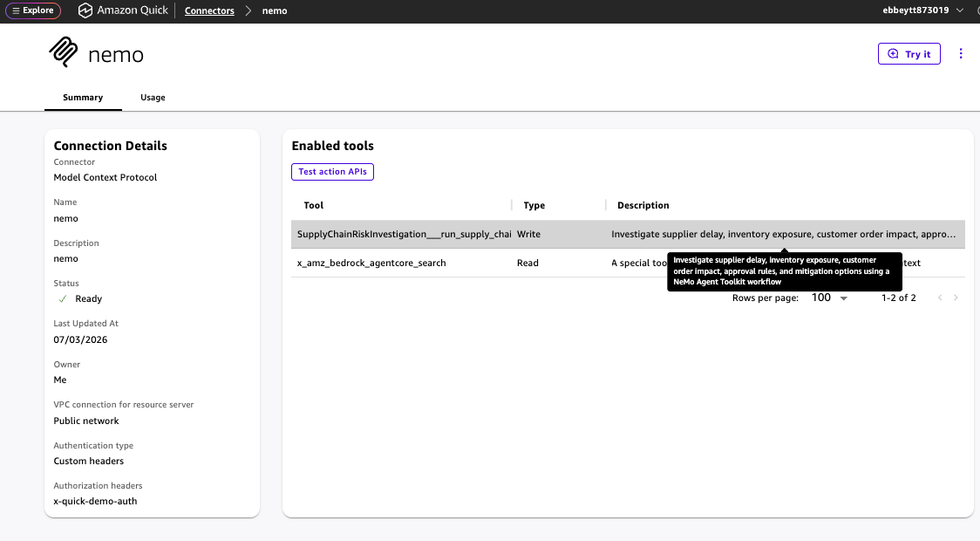Click the Custom headers authentication value

pos(88,461)
